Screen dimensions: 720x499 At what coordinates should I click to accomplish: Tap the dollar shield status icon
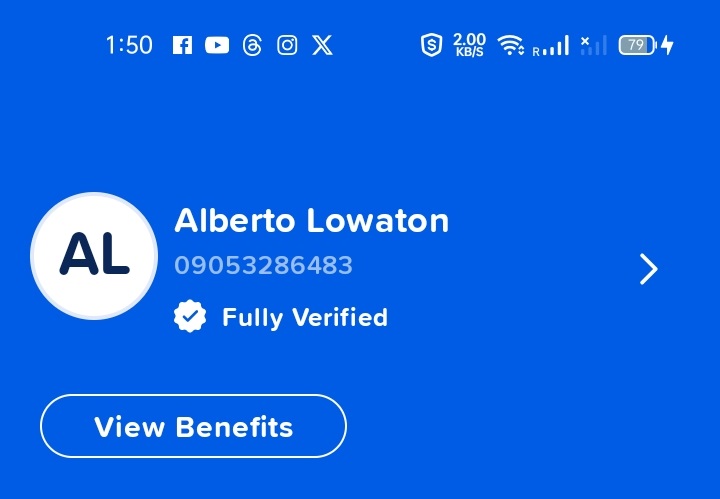432,45
